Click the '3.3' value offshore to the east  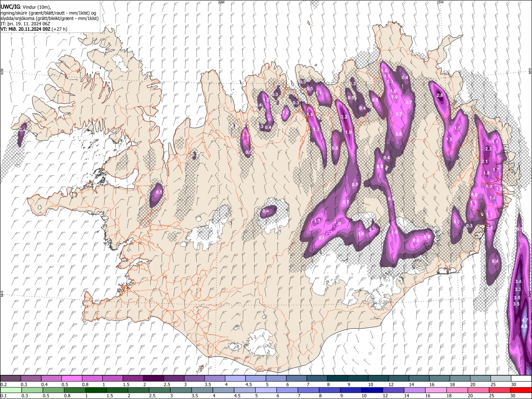click(517, 289)
